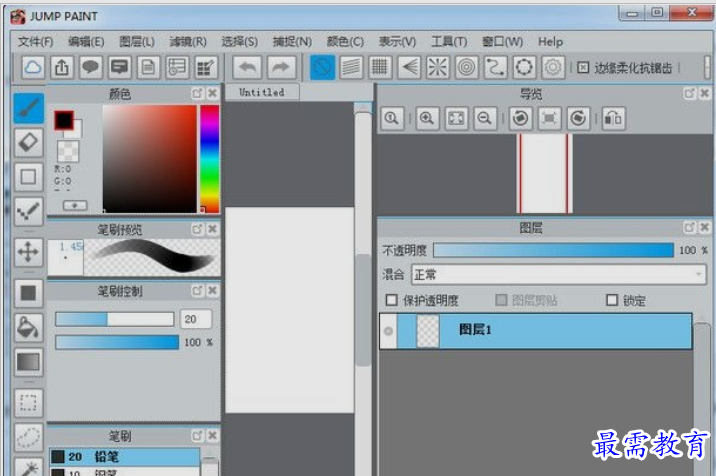
Task: Open 文件(F) menu
Action: click(35, 42)
